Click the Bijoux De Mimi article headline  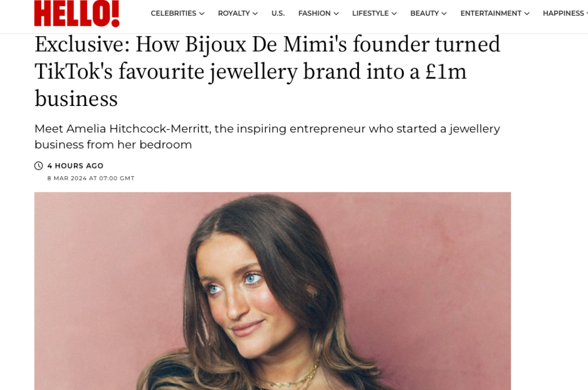pos(267,71)
